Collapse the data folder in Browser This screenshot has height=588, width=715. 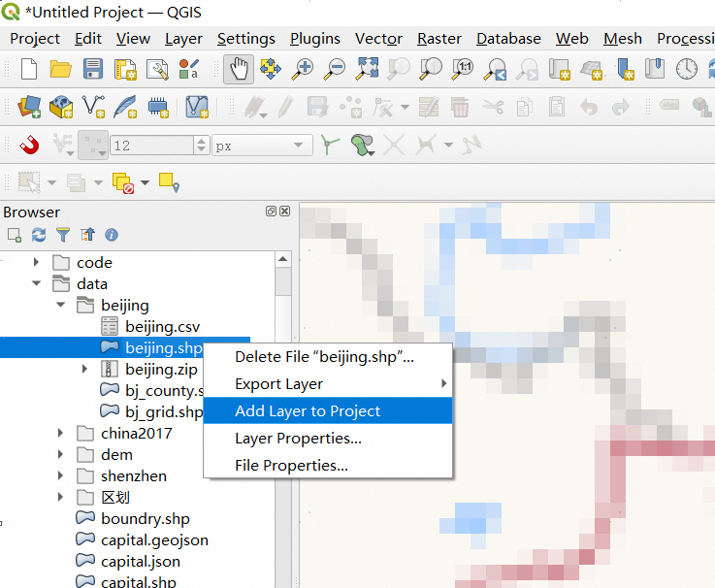point(37,284)
